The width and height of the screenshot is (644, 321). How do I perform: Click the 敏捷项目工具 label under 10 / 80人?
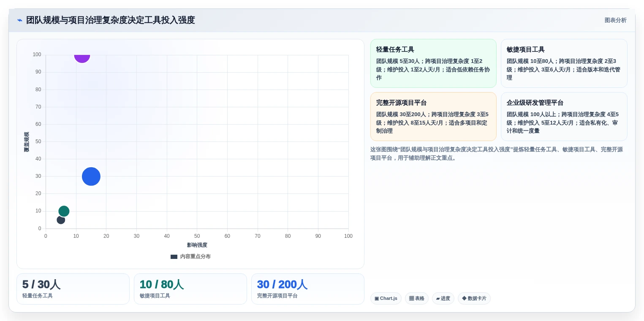click(x=155, y=296)
